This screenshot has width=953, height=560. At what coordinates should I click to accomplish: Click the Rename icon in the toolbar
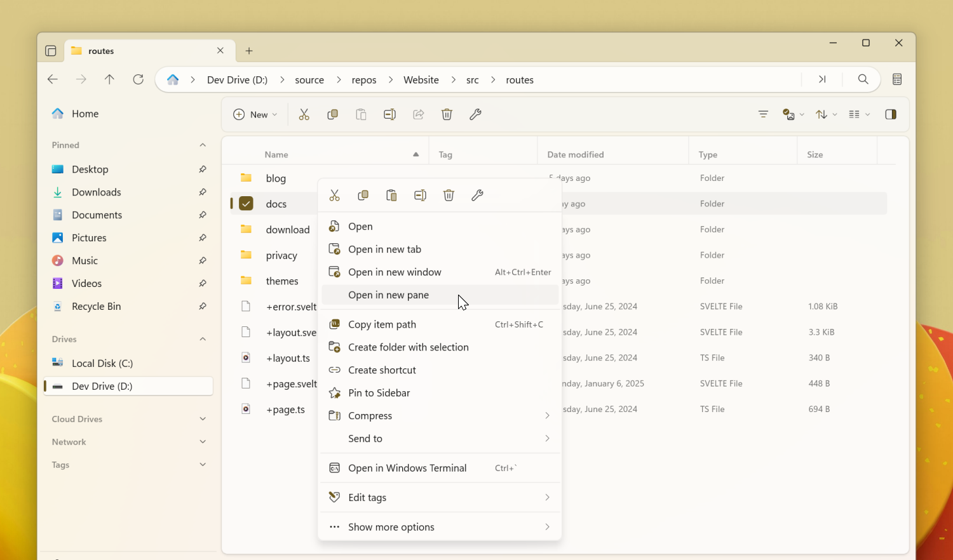pos(389,114)
